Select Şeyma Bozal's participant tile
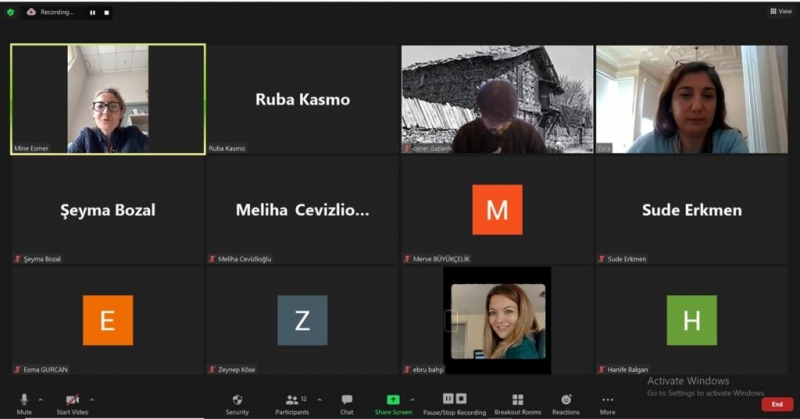Viewport: 800px width, 419px height. pos(108,210)
